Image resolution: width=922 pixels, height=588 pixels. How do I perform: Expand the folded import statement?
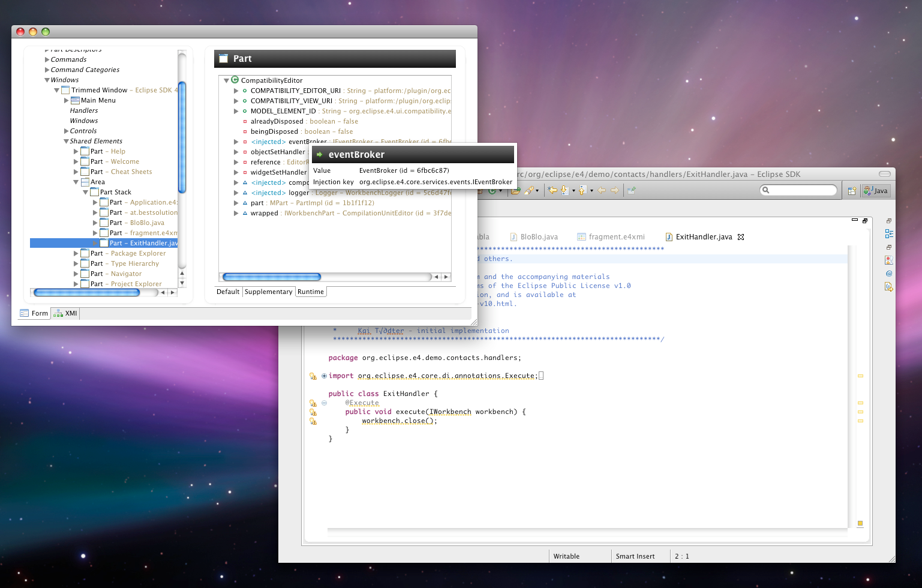point(324,376)
